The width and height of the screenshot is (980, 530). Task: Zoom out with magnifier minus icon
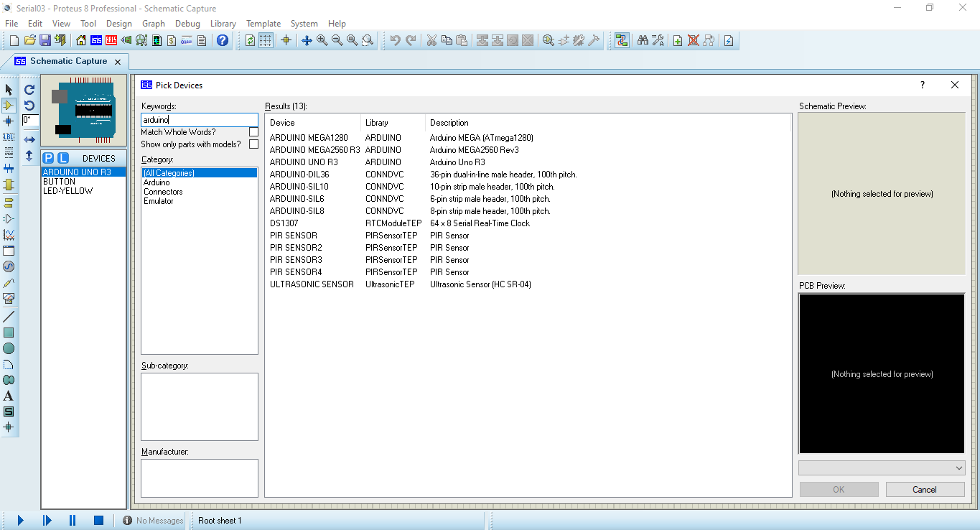tap(337, 40)
